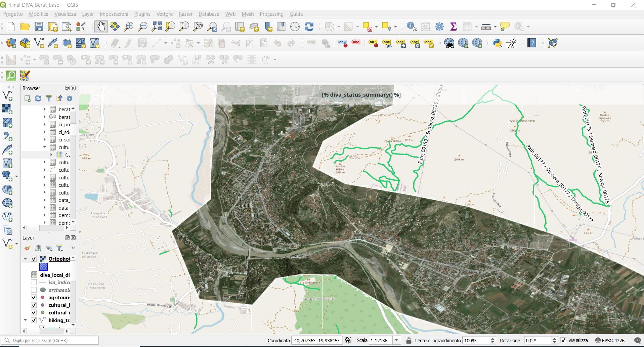Open the Processing menu
This screenshot has height=347, width=644.
coord(271,14)
